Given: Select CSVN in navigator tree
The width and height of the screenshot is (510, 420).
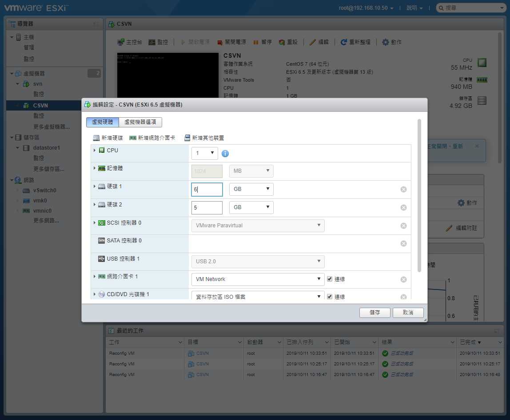Looking at the screenshot, I should point(40,105).
